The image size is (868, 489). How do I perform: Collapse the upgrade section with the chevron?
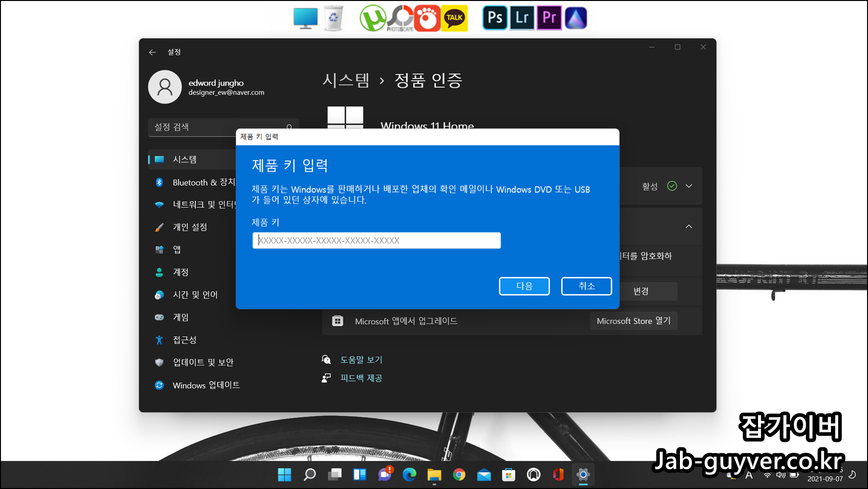(689, 227)
